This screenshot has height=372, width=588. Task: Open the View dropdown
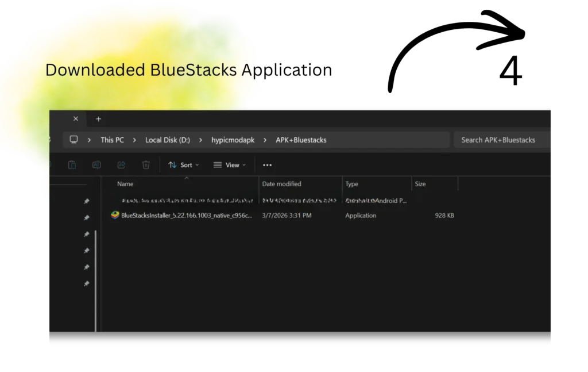(x=230, y=165)
